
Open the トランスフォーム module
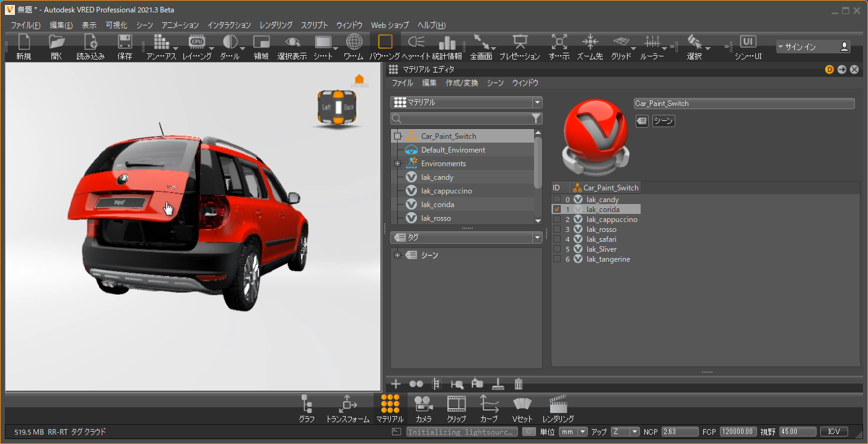coord(348,404)
